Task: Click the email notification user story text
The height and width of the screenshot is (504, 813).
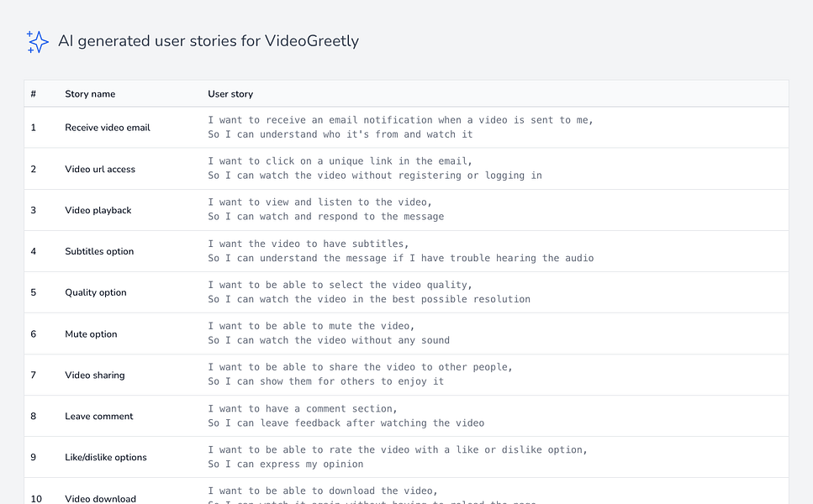Action: tap(400, 127)
